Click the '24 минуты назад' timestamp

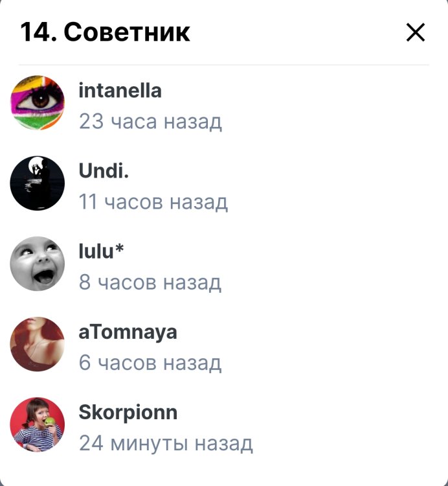[x=166, y=443]
